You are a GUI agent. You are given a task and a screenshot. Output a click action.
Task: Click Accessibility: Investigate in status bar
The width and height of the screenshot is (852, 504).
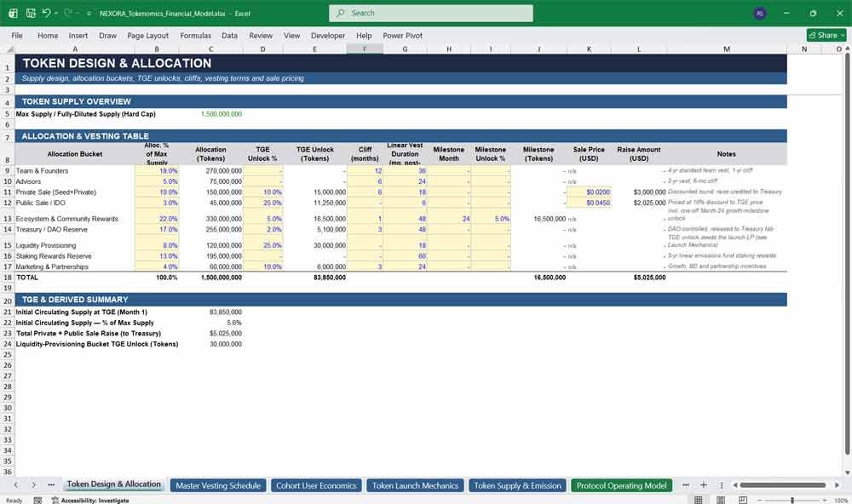tap(90, 501)
